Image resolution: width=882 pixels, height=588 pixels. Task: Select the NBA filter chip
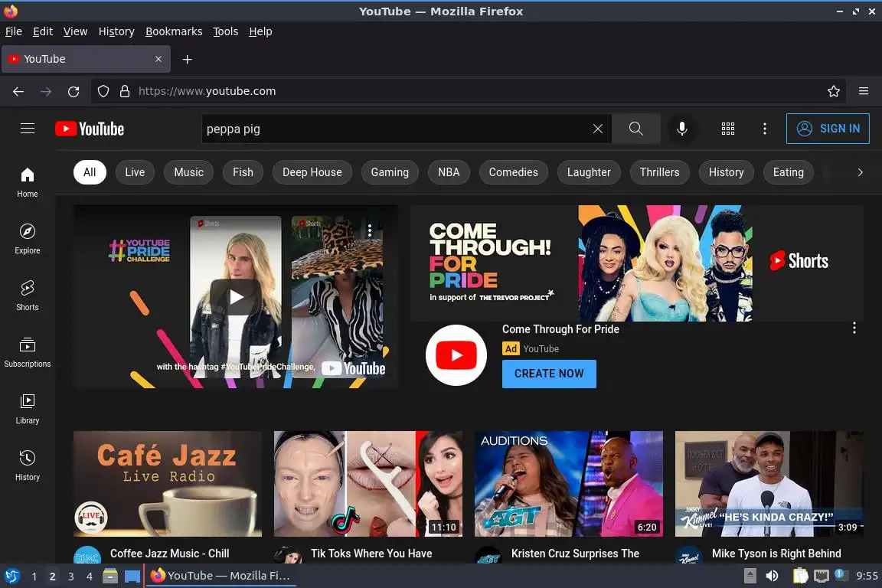tap(449, 172)
